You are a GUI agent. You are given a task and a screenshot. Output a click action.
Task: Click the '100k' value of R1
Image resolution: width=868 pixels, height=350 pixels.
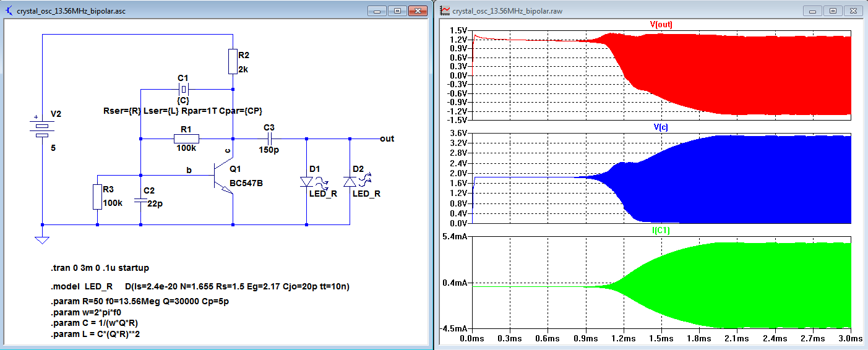(x=186, y=148)
